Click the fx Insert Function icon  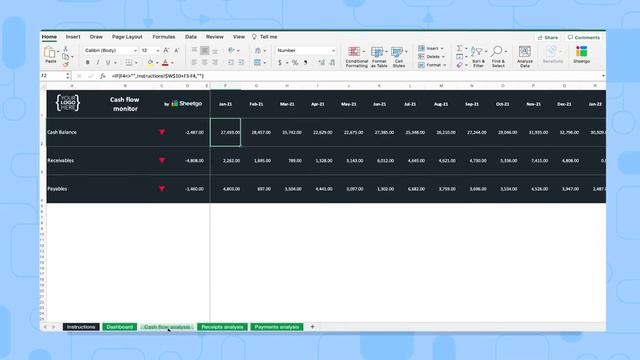[x=103, y=76]
